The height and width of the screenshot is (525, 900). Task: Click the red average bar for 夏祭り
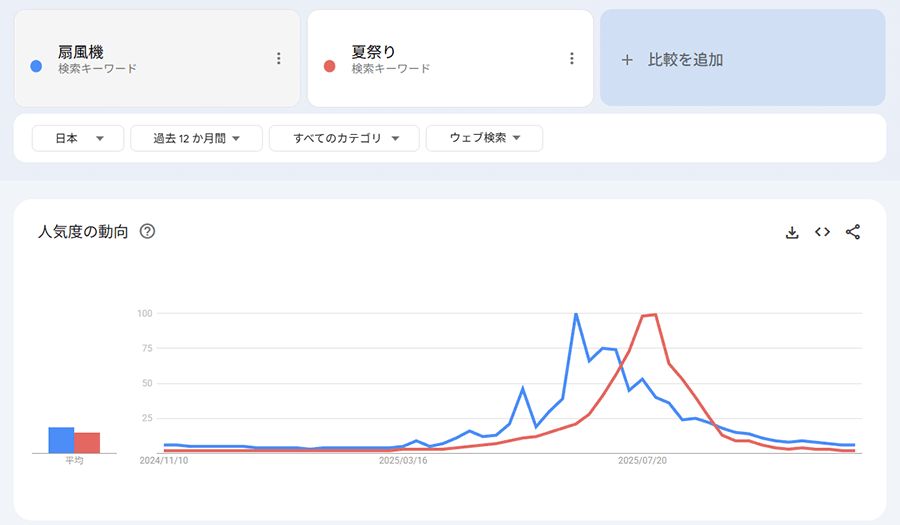click(x=87, y=443)
